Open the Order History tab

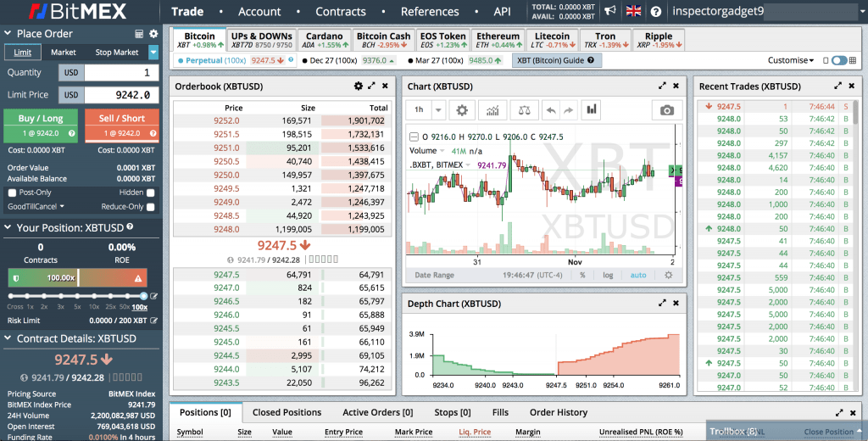(x=559, y=413)
